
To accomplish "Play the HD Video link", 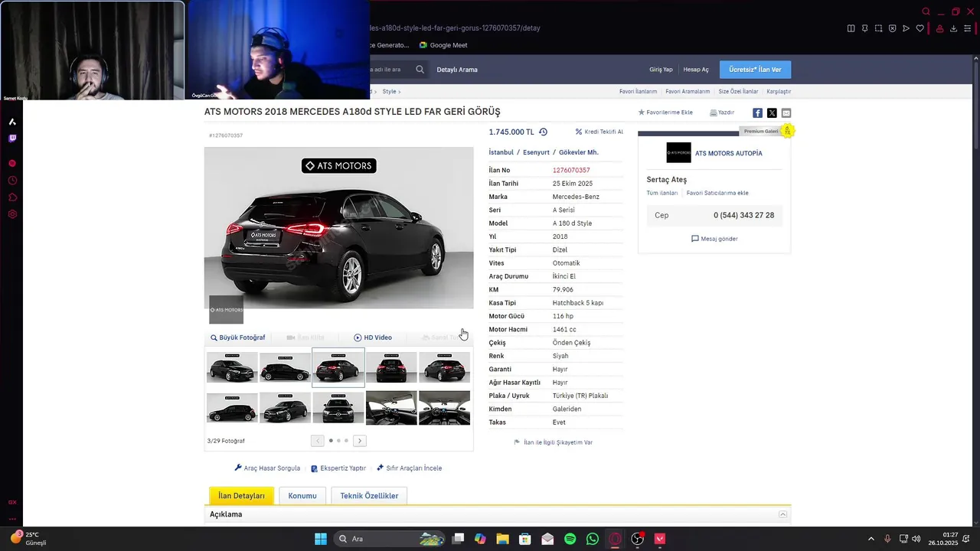I will pyautogui.click(x=373, y=337).
